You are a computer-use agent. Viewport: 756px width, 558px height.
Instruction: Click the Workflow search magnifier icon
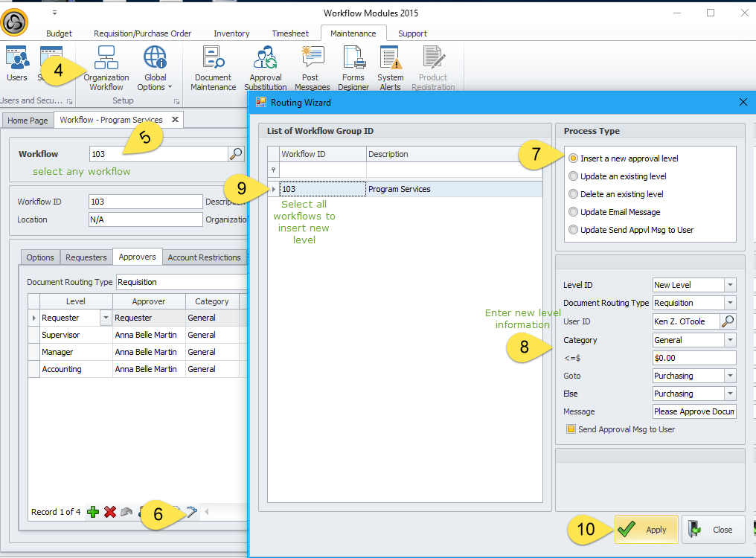(x=236, y=154)
